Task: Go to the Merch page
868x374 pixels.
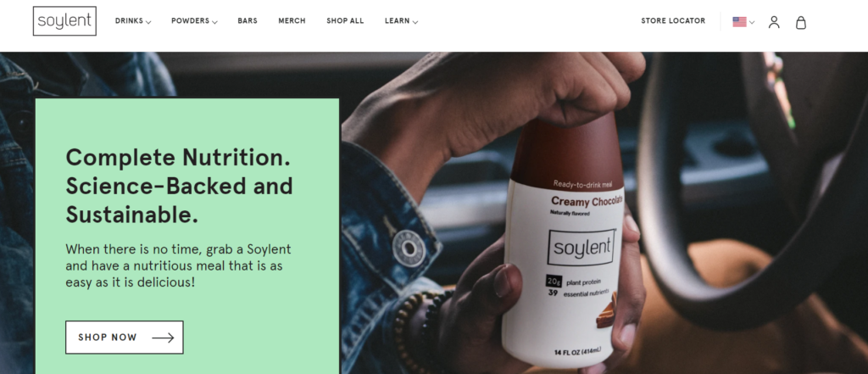Action: click(x=292, y=21)
